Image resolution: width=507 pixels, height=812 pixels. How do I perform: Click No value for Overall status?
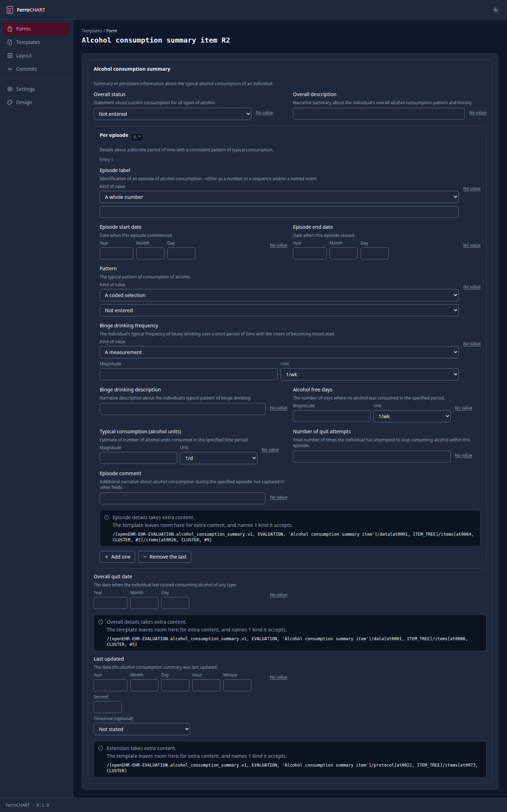pos(264,113)
